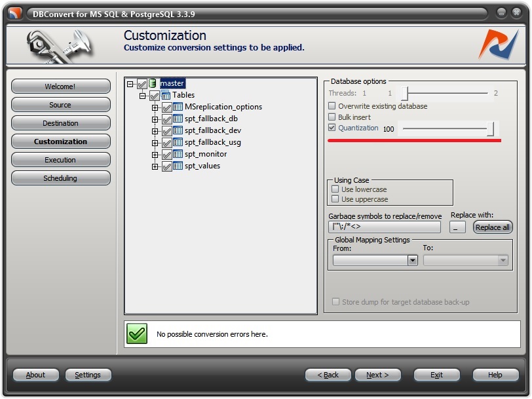Close the DBConvert window
Image resolution: width=532 pixels, height=399 pixels.
pyautogui.click(x=516, y=13)
